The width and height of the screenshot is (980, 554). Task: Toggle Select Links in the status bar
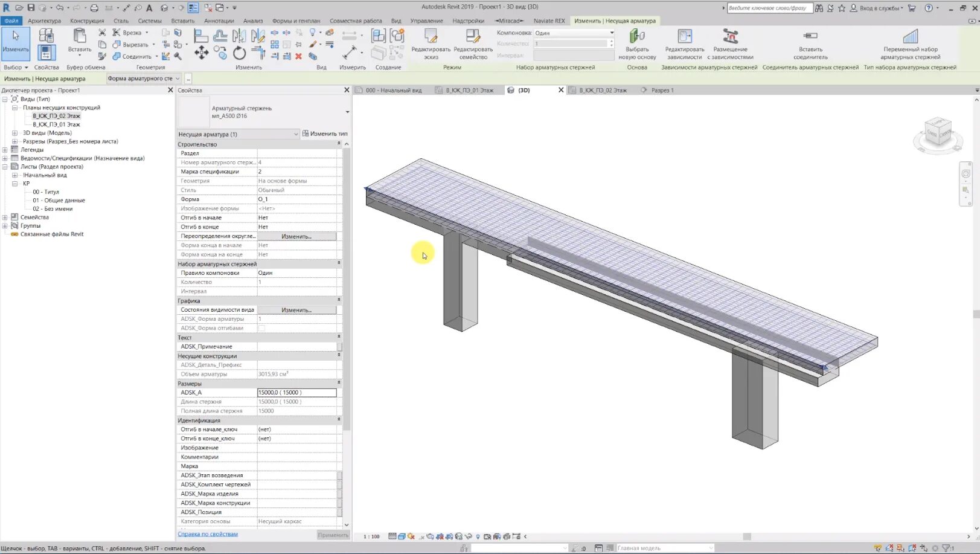click(877, 549)
